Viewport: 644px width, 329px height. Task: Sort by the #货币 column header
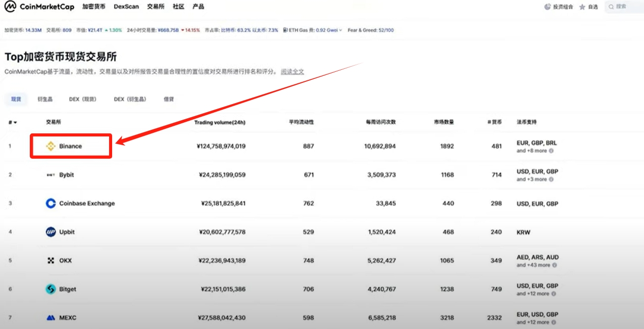494,122
